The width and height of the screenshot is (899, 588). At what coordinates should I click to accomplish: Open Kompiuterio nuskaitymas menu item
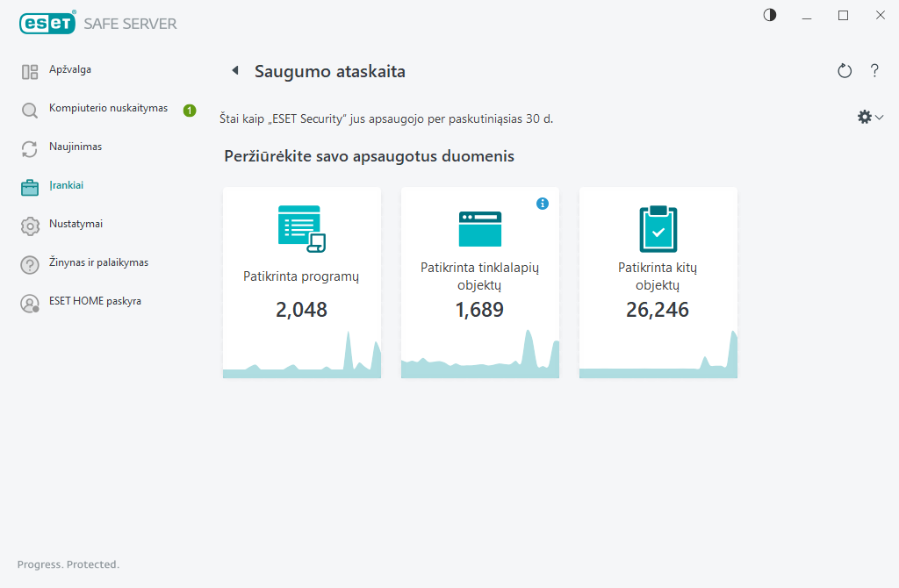pyautogui.click(x=108, y=108)
